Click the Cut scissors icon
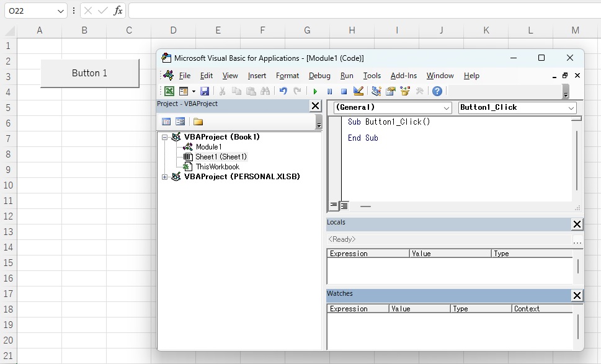 [222, 91]
